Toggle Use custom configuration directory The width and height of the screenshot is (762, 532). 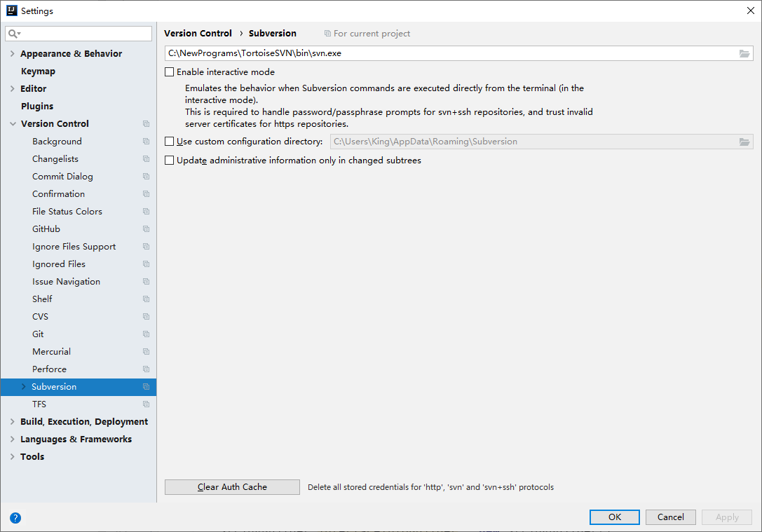[x=169, y=142]
